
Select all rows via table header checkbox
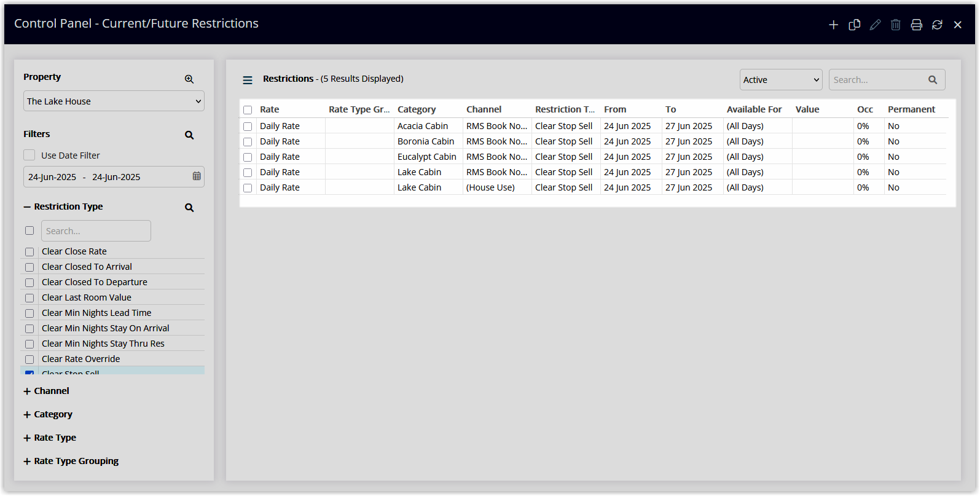248,110
